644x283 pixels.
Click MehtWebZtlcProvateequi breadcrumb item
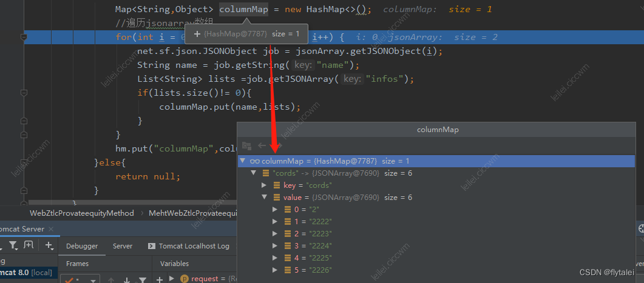(x=193, y=213)
